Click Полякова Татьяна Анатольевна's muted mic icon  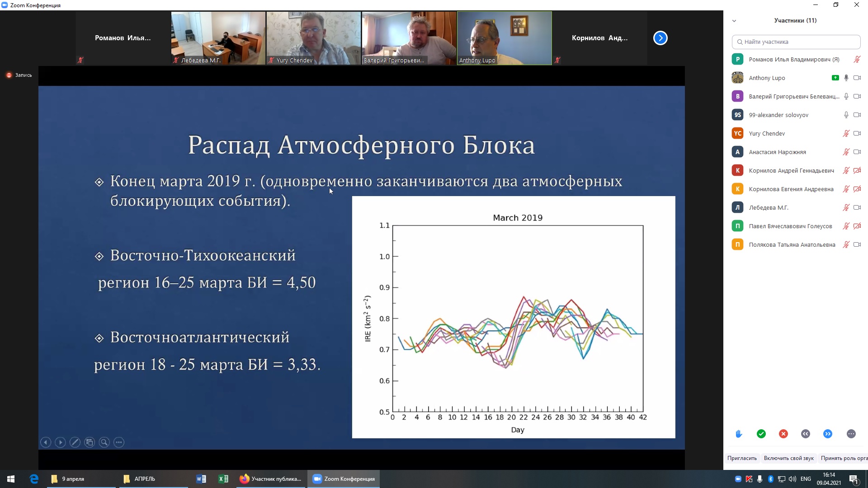pyautogui.click(x=846, y=244)
